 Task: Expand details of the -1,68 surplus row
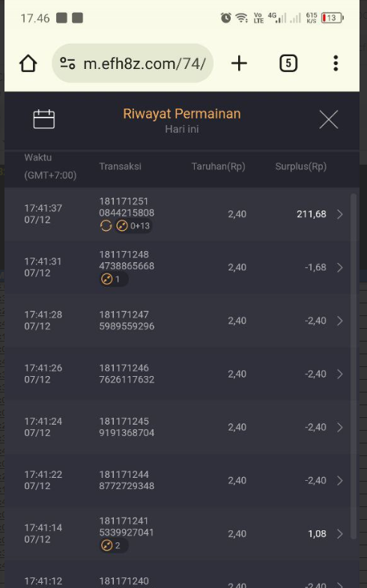click(339, 267)
